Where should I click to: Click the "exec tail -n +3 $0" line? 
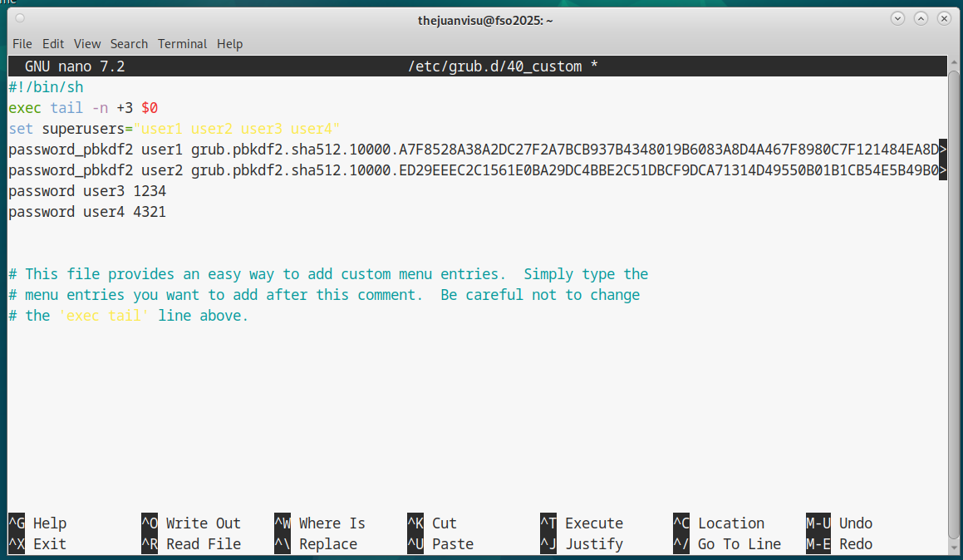point(83,108)
